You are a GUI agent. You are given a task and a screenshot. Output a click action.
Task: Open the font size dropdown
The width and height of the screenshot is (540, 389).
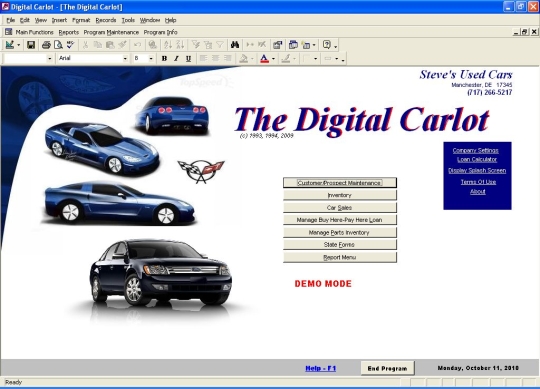(151, 59)
